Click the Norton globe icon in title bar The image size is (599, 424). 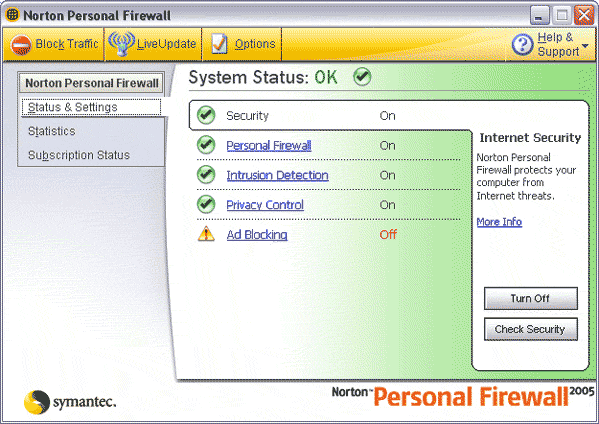(x=12, y=15)
